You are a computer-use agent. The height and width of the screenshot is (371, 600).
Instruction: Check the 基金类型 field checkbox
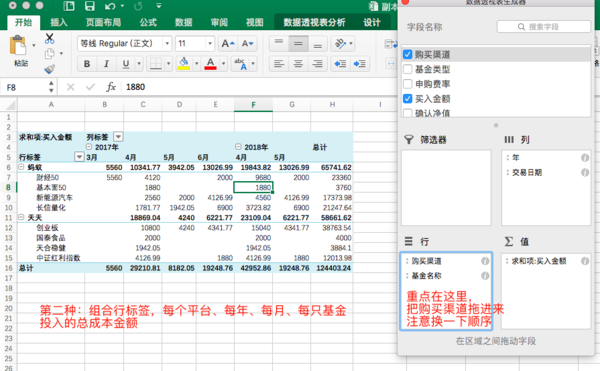[408, 69]
